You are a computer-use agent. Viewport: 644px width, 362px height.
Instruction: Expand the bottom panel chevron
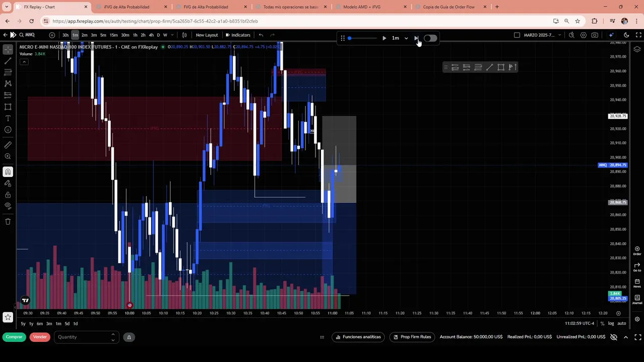[x=626, y=337]
